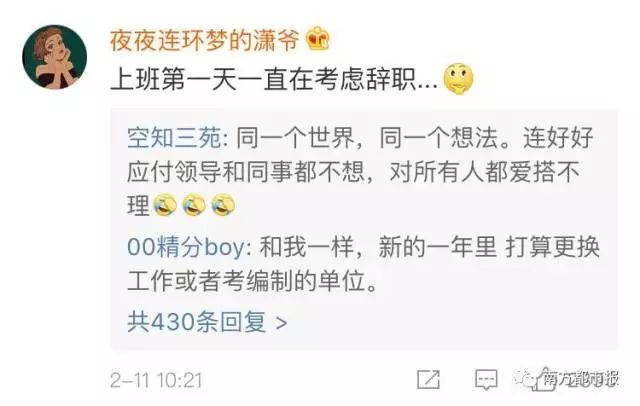
Task: Tap the reply speech bubble icon
Action: tap(486, 379)
